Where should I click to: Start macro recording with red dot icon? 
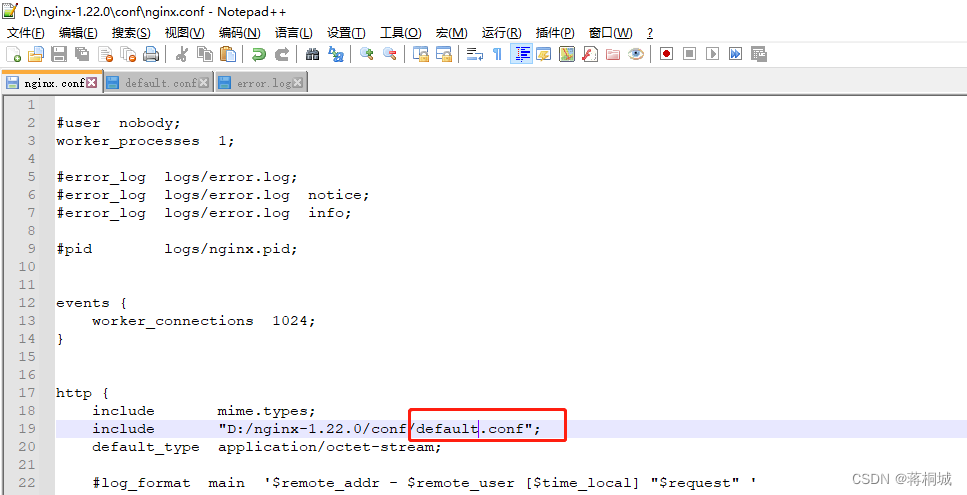pos(665,54)
